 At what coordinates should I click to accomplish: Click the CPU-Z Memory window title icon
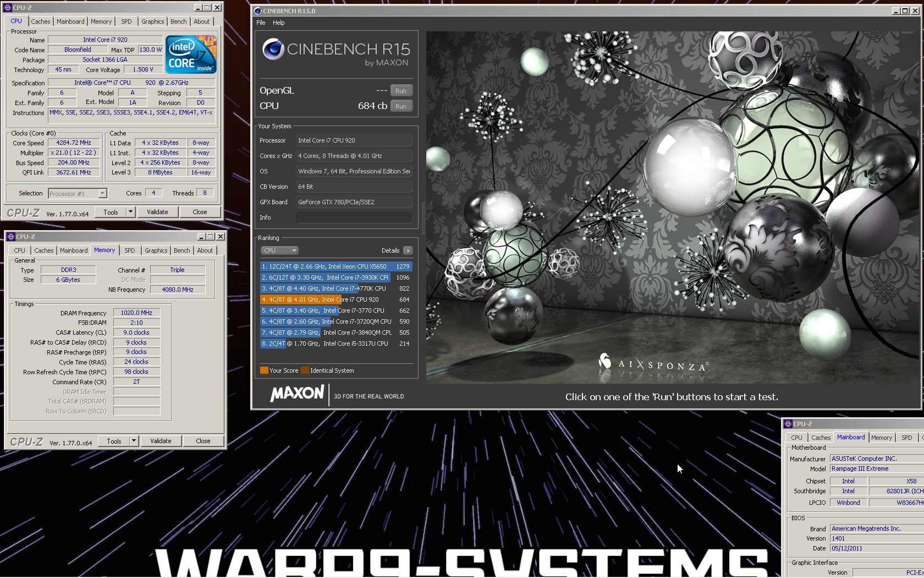coord(11,237)
